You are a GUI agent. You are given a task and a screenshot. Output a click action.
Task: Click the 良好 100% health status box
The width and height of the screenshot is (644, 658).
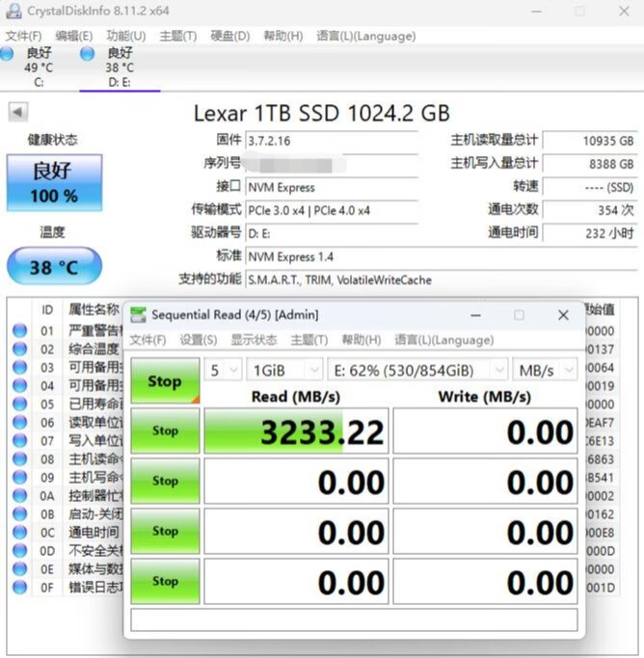[54, 183]
